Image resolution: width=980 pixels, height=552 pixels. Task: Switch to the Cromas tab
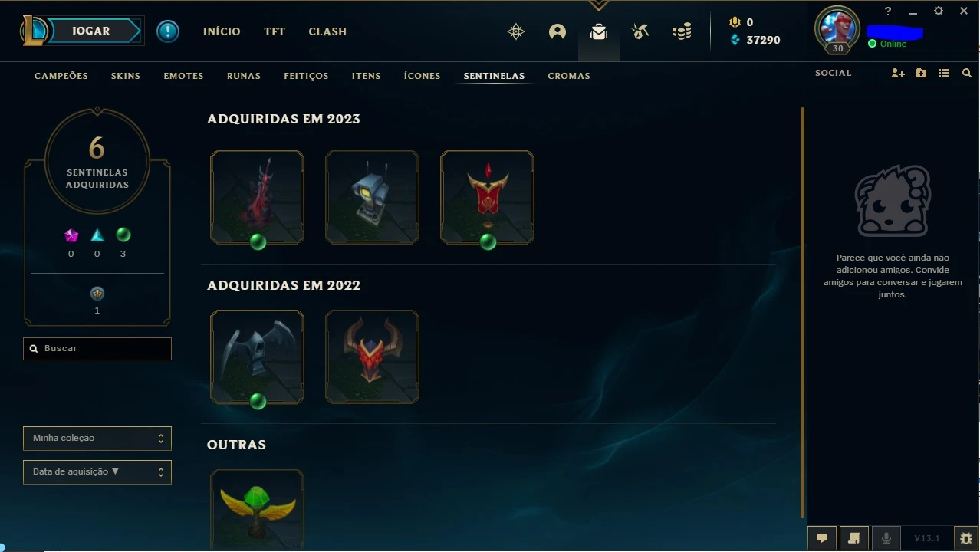tap(569, 76)
